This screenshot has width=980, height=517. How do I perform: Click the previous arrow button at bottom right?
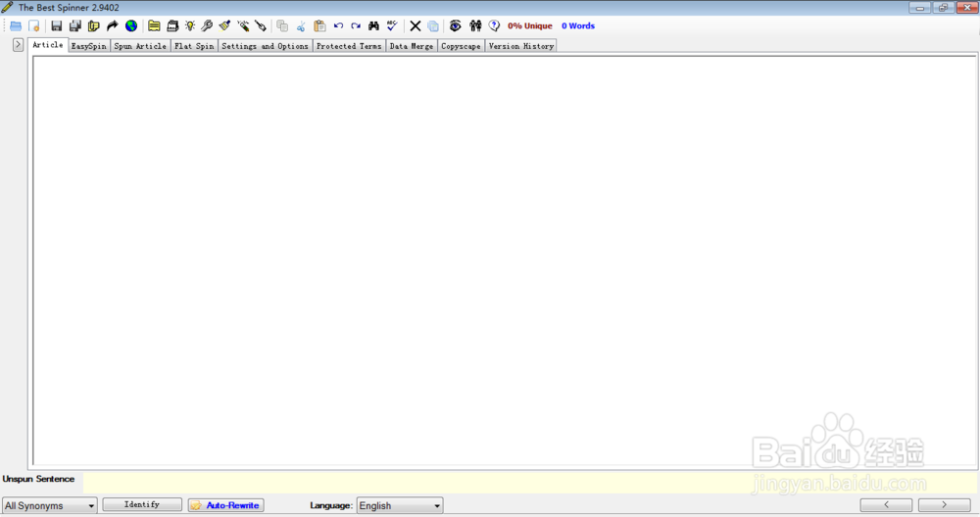click(886, 504)
